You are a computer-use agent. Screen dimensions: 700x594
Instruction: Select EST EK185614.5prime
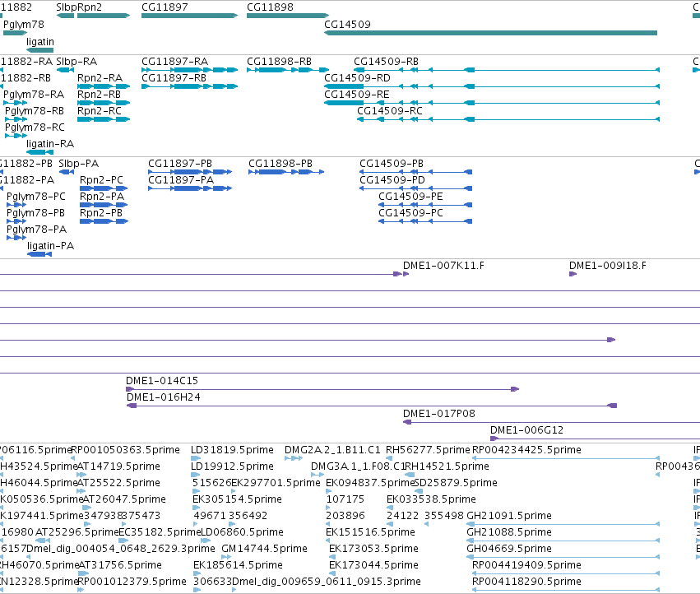[x=238, y=565]
